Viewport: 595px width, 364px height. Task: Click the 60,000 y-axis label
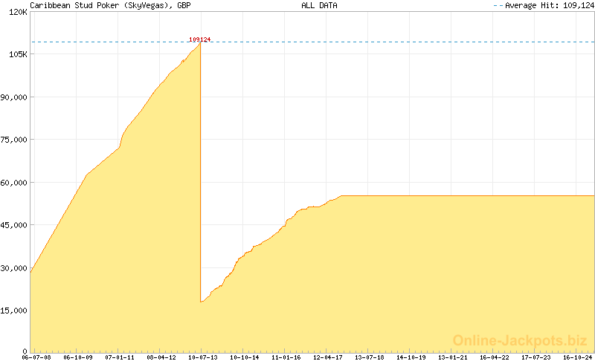14,183
